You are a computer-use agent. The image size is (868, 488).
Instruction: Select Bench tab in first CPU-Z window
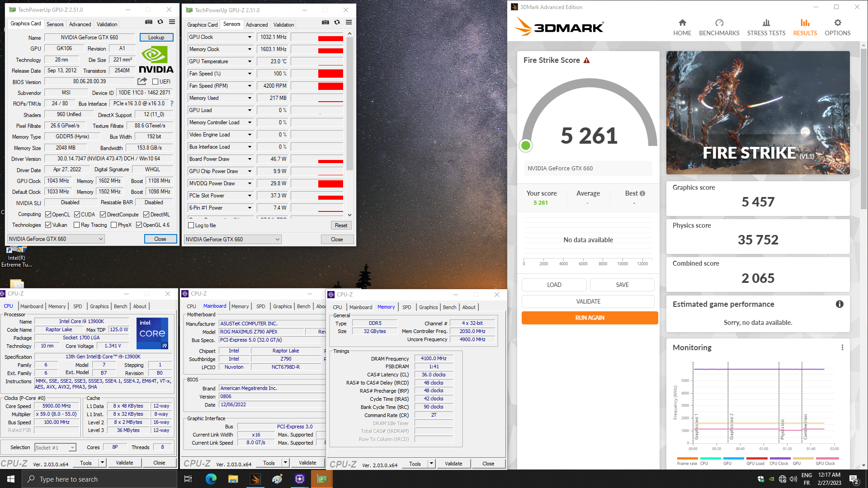(120, 306)
